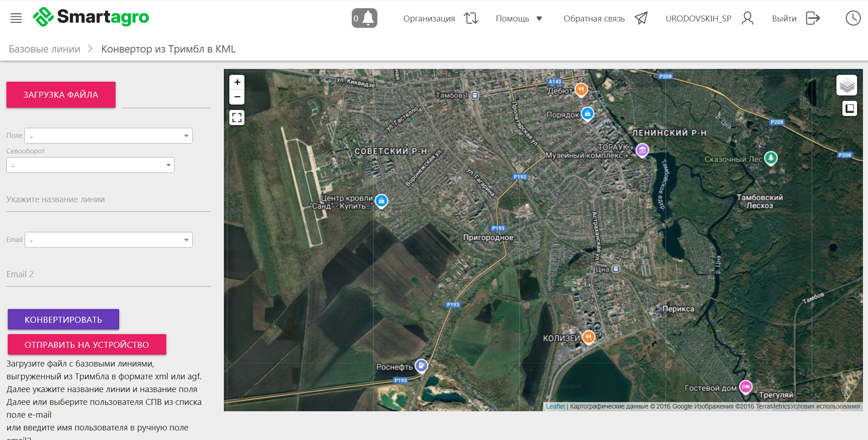868x440 pixels.
Task: Click the paper plane feedback icon
Action: coord(641,18)
